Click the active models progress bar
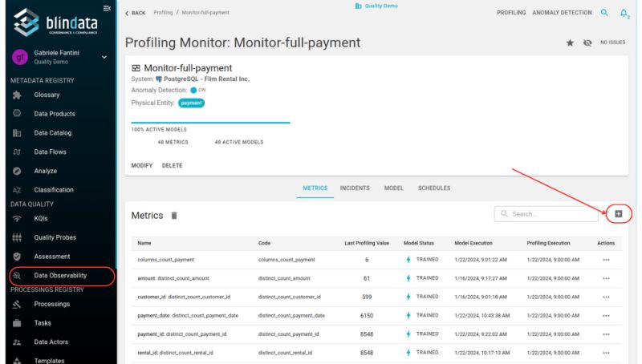Screen dimensions: 642x364 click(x=210, y=123)
